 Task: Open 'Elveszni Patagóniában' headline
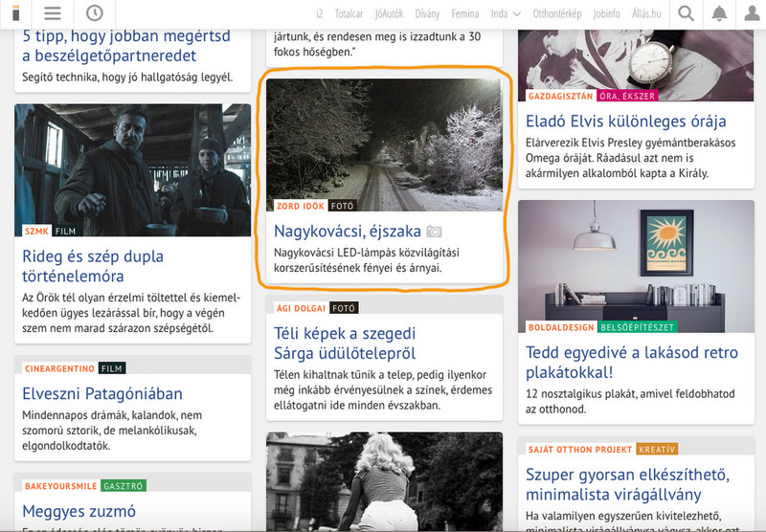pyautogui.click(x=102, y=393)
